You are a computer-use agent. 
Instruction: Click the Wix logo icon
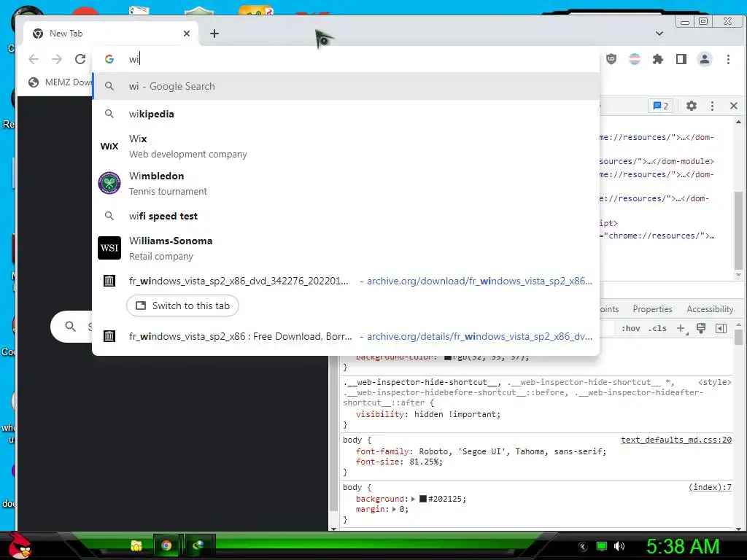click(109, 146)
